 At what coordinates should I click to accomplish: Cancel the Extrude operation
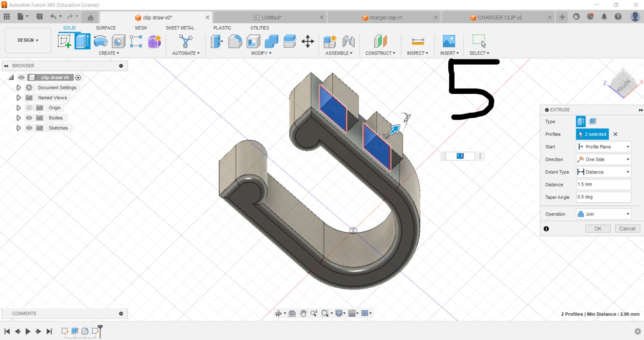627,229
